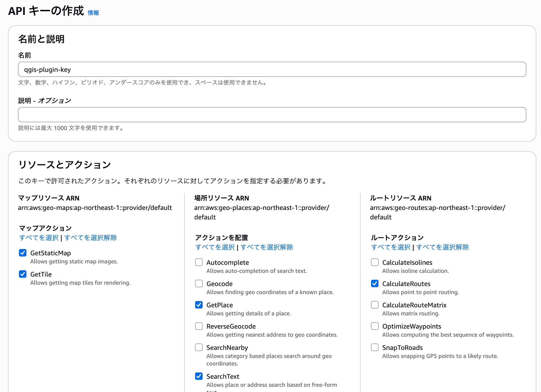Enable the CalculateIsolines route action

pyautogui.click(x=375, y=262)
